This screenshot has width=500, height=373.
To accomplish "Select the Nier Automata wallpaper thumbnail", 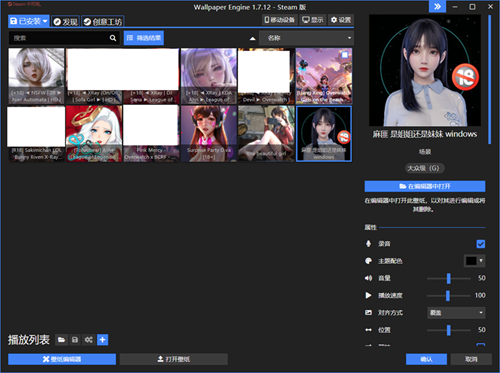I will [x=36, y=76].
